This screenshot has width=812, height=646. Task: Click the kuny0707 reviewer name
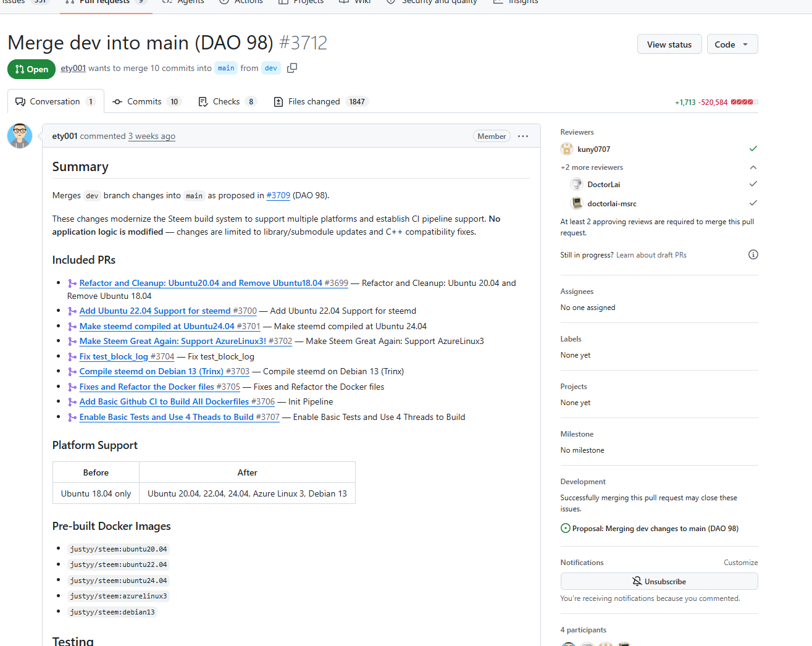(x=594, y=149)
